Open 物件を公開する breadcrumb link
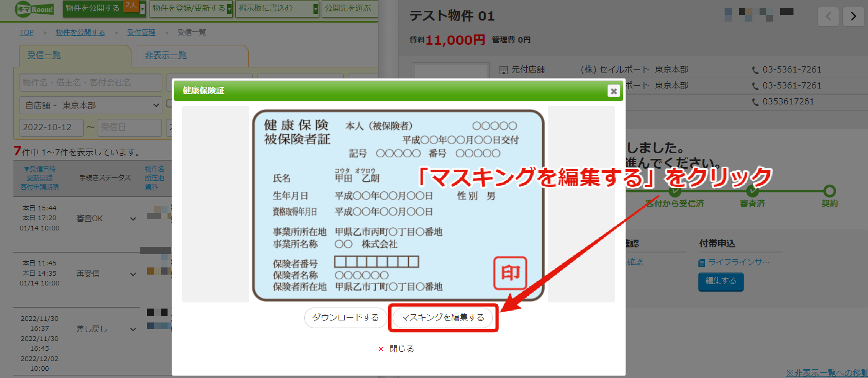This screenshot has width=868, height=378. coord(80,32)
